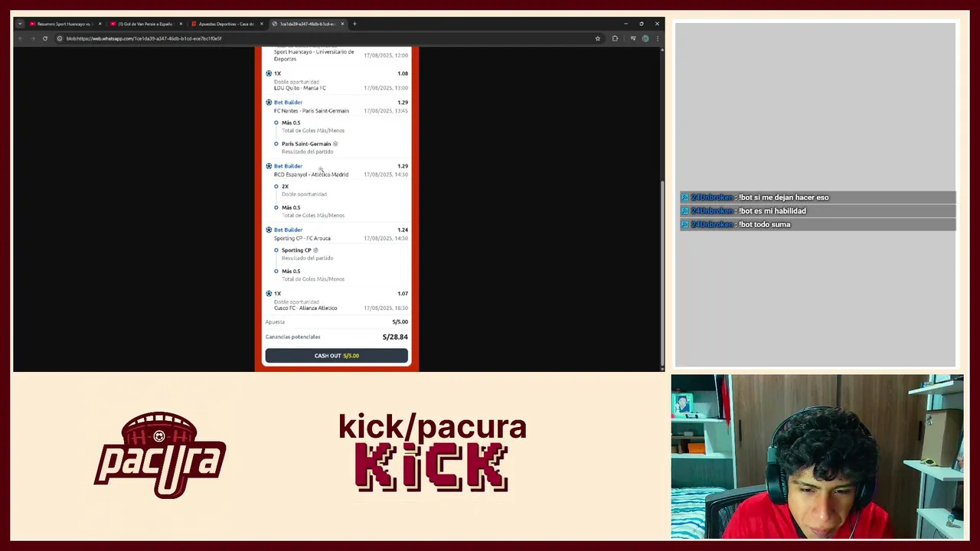The width and height of the screenshot is (980, 551).
Task: Click chat message '!bot todo suma'
Action: (x=764, y=224)
